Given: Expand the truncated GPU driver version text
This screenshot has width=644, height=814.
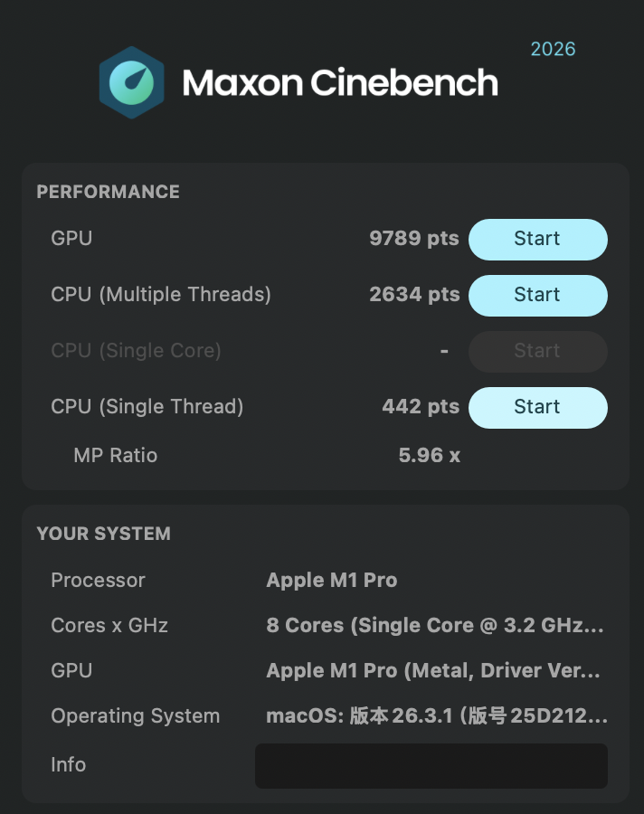Looking at the screenshot, I should [434, 670].
